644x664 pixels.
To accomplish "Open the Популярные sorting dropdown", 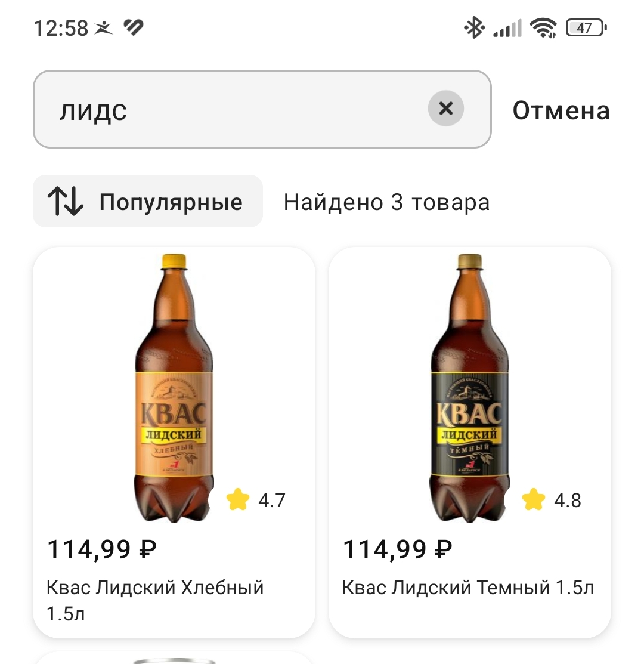I will coord(148,201).
